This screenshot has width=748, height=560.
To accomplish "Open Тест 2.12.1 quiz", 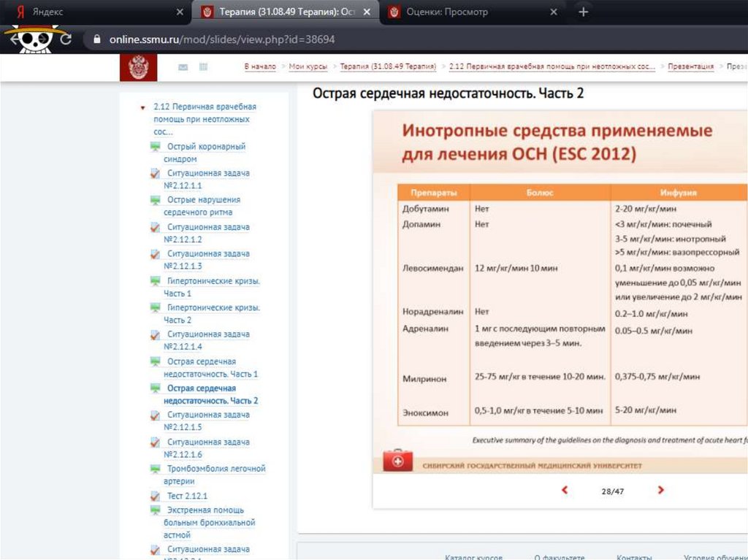I will point(187,496).
